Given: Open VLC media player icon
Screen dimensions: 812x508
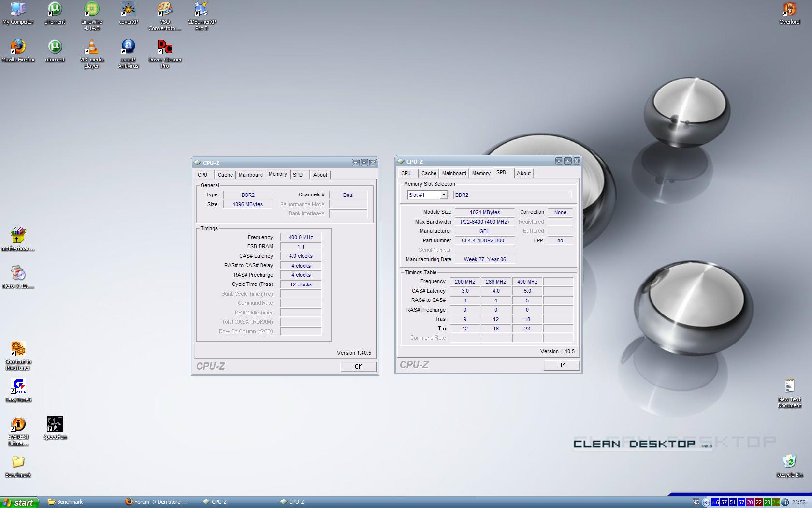Looking at the screenshot, I should point(91,54).
